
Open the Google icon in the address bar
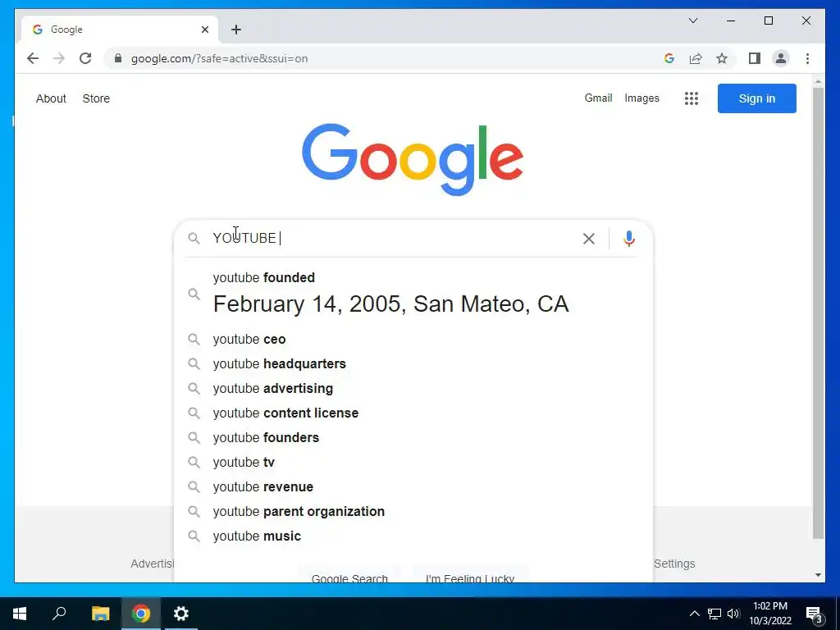(x=669, y=58)
